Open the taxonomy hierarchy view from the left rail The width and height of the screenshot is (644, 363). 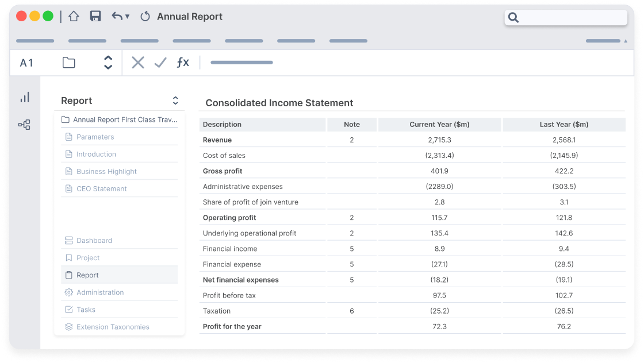click(24, 124)
